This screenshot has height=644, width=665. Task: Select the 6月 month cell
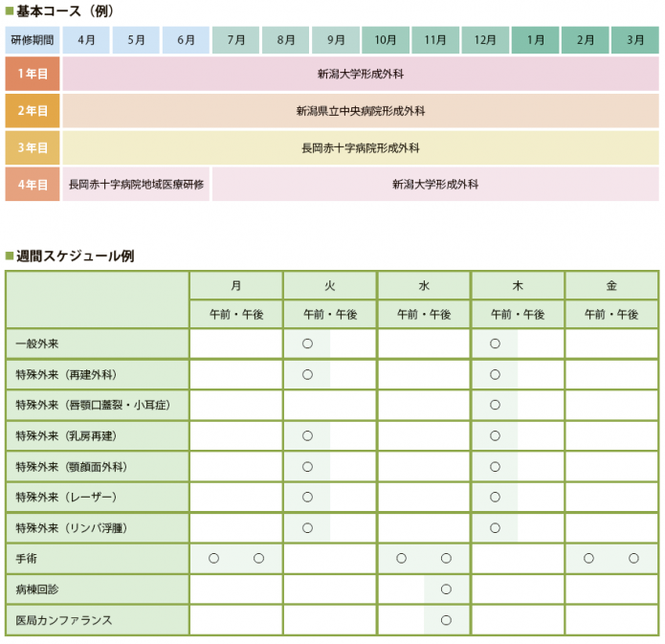pyautogui.click(x=186, y=40)
